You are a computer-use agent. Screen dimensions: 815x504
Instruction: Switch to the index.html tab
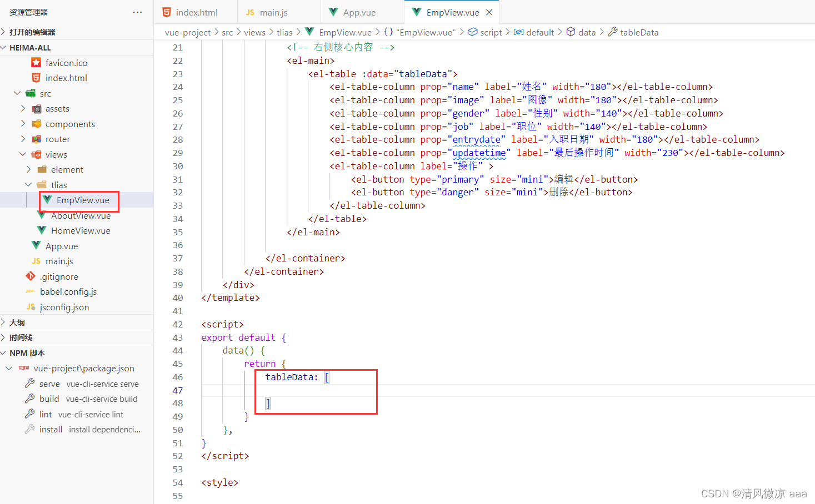pos(196,12)
